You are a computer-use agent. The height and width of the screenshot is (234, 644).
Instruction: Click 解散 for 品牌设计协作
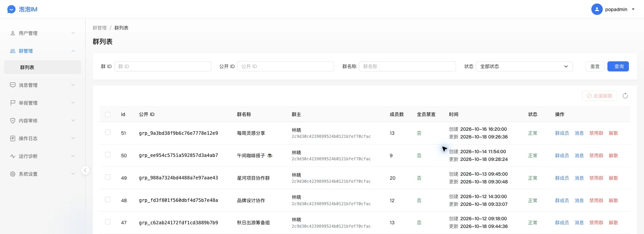613,200
